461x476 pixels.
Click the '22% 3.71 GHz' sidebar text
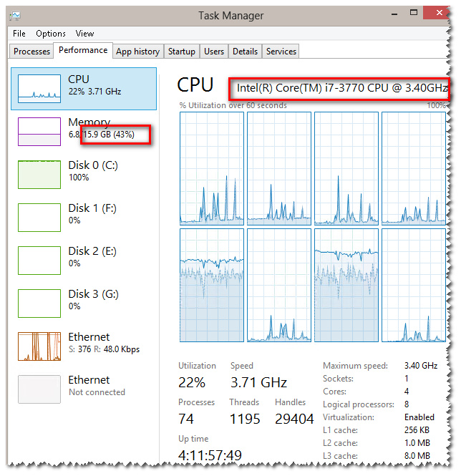point(94,92)
